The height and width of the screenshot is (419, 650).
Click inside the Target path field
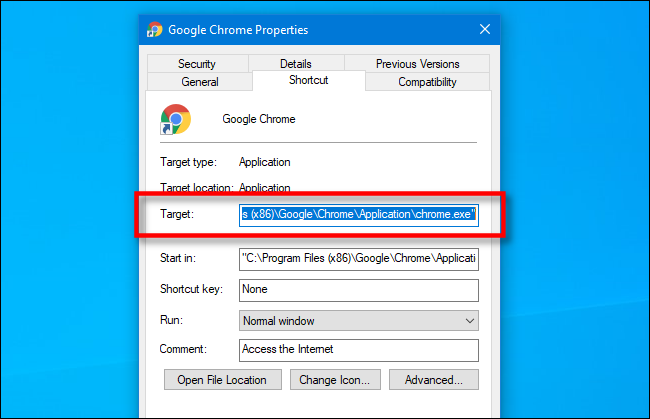click(359, 215)
